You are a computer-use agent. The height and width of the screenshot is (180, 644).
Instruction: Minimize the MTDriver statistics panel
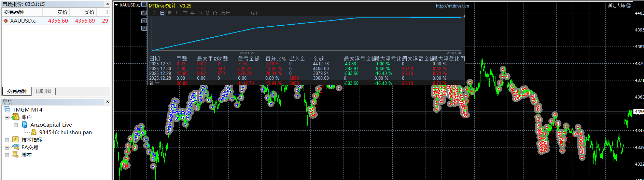pyautogui.click(x=144, y=4)
